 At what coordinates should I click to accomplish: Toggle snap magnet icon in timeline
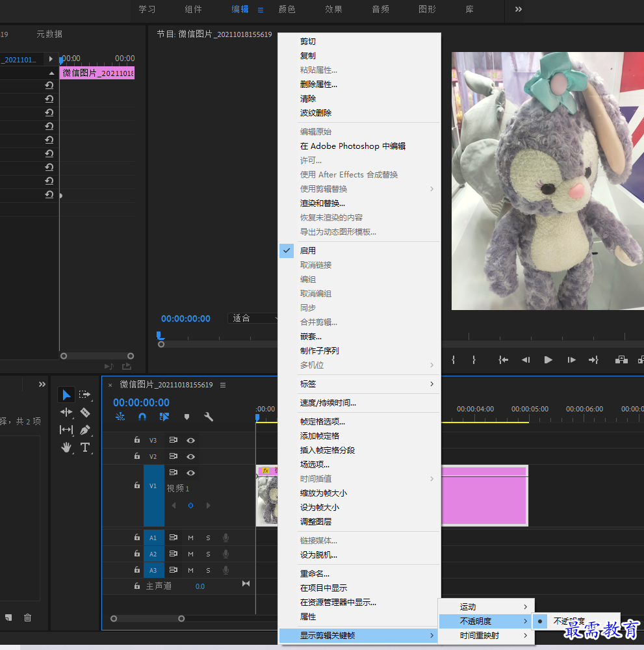point(142,417)
